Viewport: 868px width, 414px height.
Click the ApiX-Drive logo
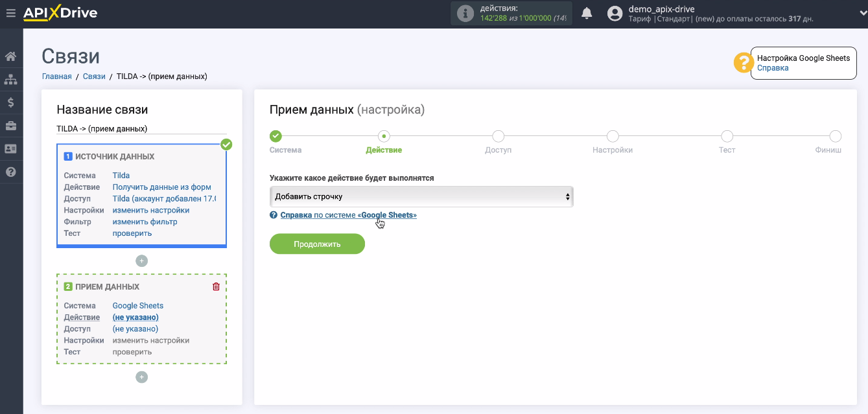(x=60, y=13)
